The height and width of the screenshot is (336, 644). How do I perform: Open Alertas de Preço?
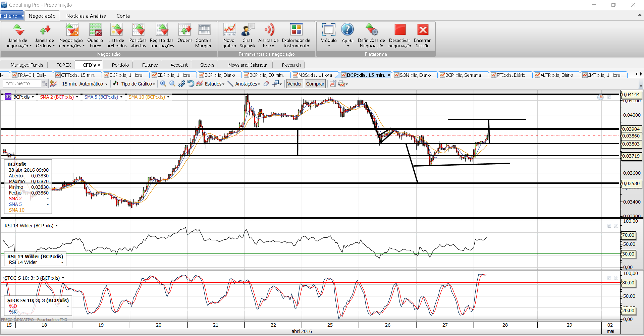coord(268,36)
